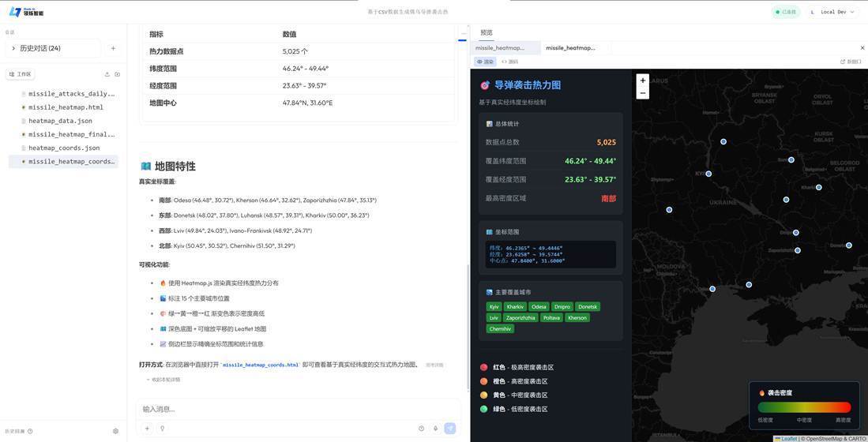The width and height of the screenshot is (868, 442).
Task: Click the Donetsk city tag
Action: [588, 306]
